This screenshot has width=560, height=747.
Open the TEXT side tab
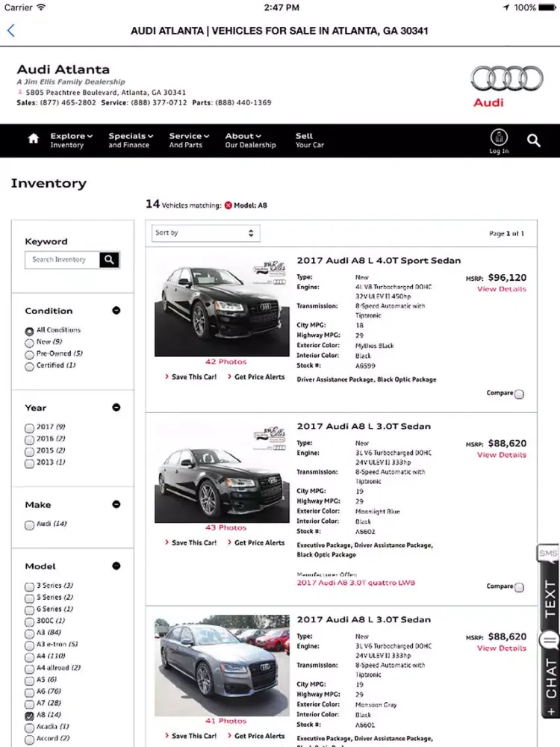(550, 599)
